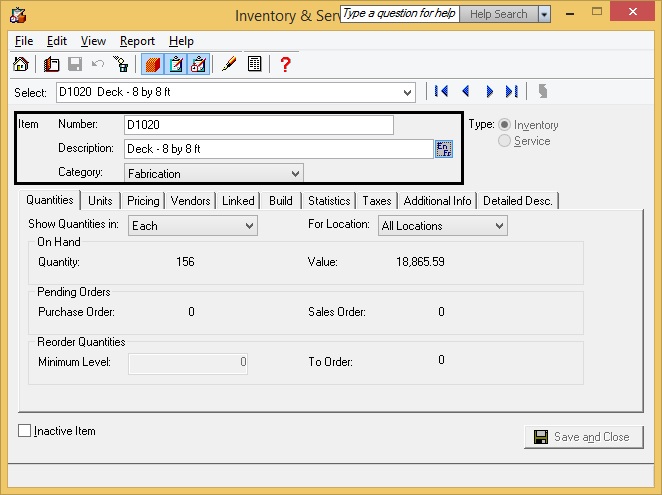Click the gray refresh icon beside record arrows

point(543,91)
